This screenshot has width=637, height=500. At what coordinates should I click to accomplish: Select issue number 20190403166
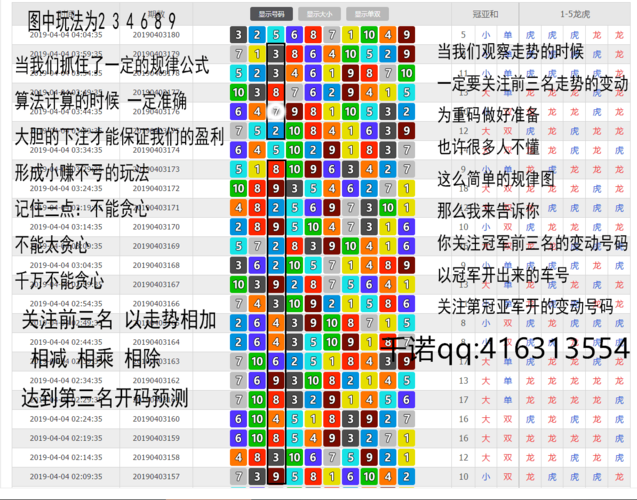[156, 303]
